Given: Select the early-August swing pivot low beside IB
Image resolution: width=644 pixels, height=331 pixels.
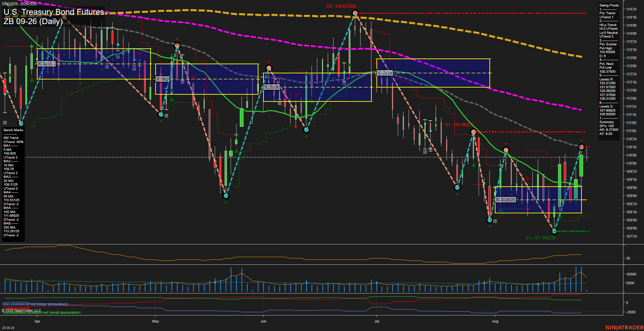Looking at the screenshot, I should click(489, 220).
